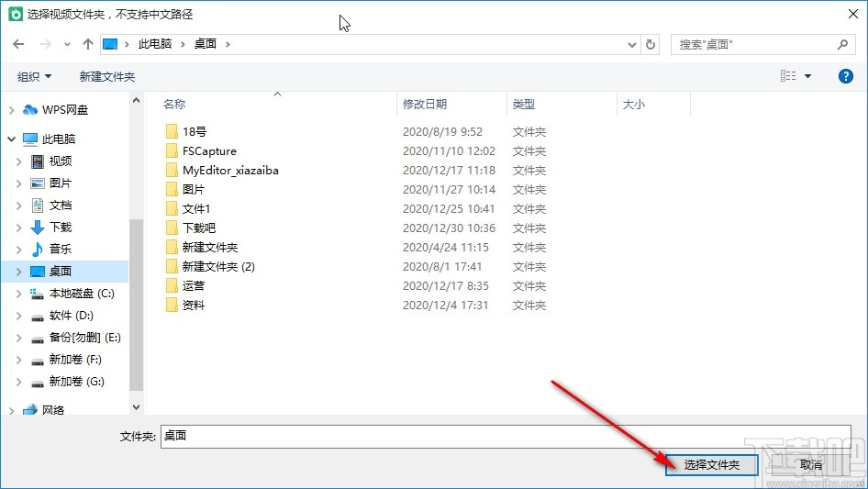This screenshot has height=489, width=868.
Task: Select WPS网盘 in the navigation tree
Action: tap(65, 110)
